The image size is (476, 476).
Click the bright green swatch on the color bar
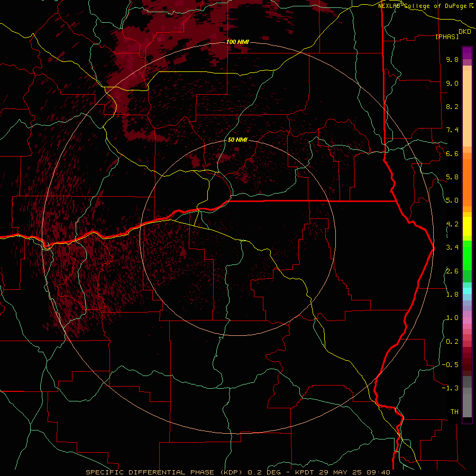(467, 255)
